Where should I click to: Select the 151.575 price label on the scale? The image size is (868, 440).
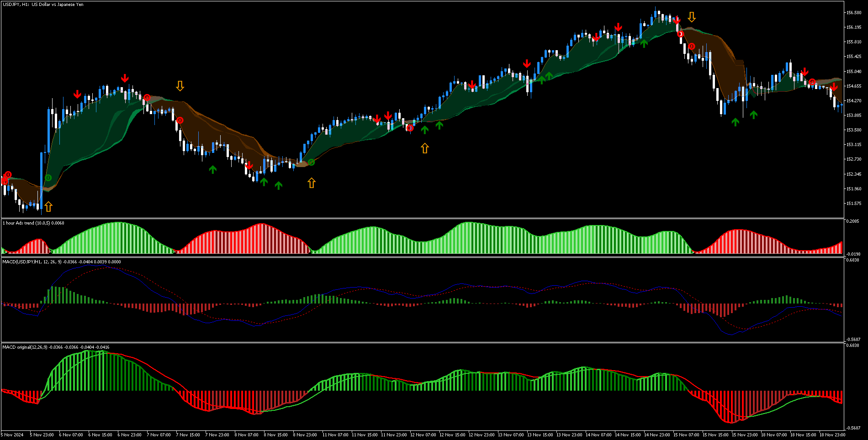[853, 204]
